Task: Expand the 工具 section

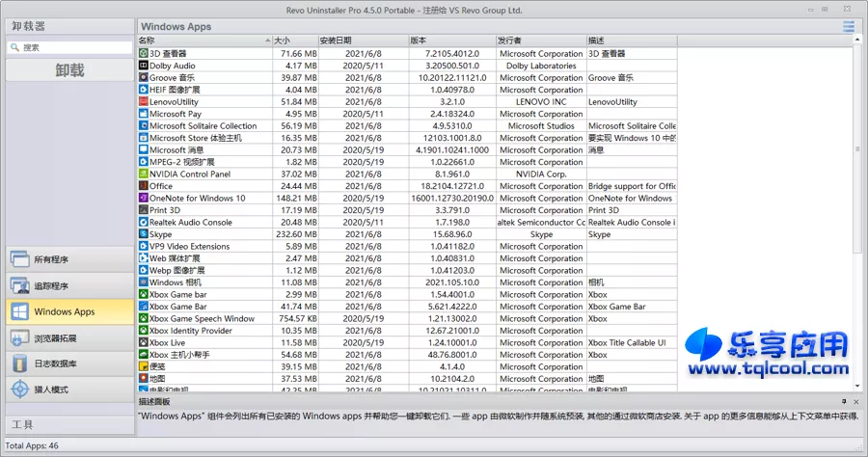Action: pos(69,424)
